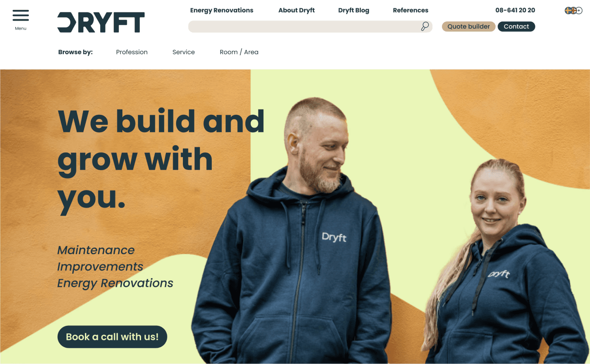Click the Contact button
Screen dimensions: 590x364
[516, 26]
